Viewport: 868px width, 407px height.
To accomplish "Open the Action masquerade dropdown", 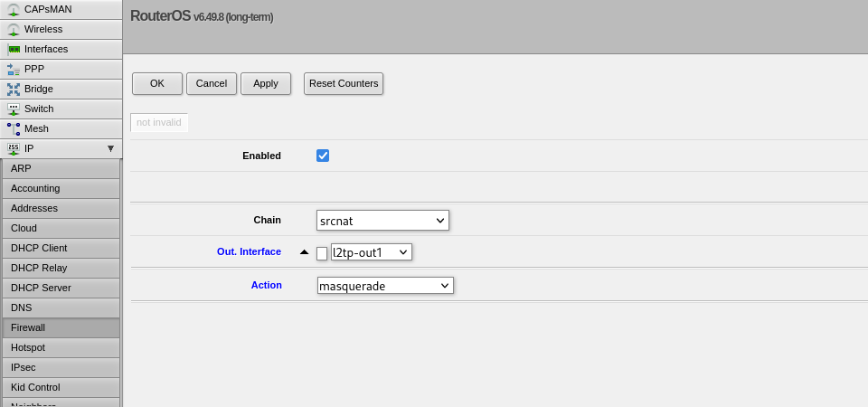I will point(385,286).
